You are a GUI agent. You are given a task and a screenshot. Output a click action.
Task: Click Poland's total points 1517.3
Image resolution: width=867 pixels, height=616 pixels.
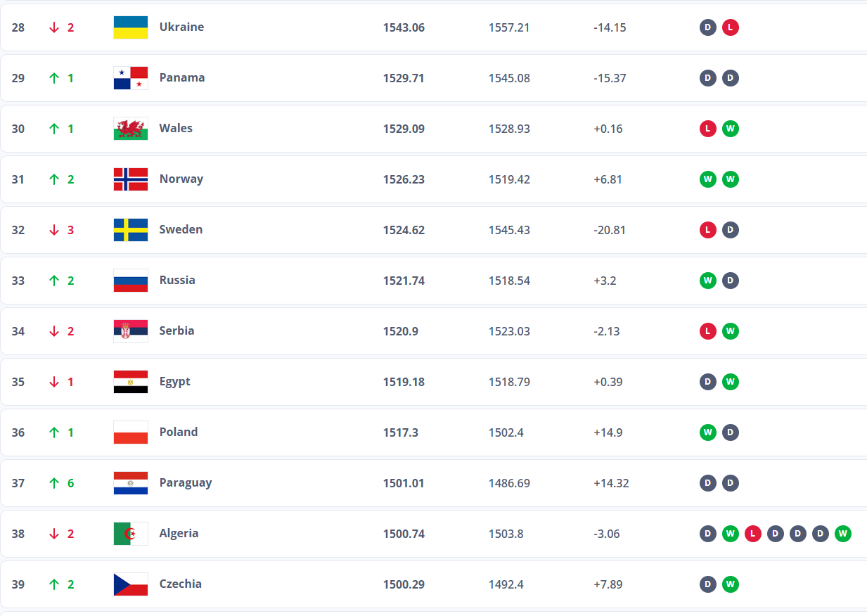[400, 432]
